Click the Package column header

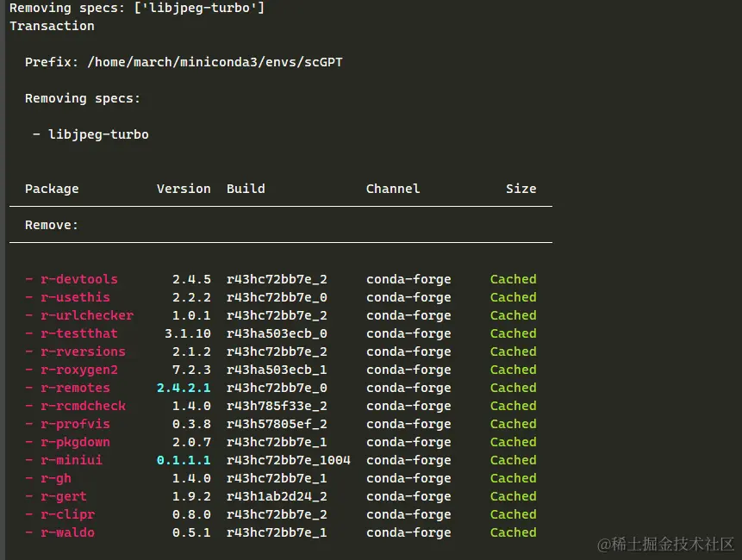pyautogui.click(x=52, y=189)
